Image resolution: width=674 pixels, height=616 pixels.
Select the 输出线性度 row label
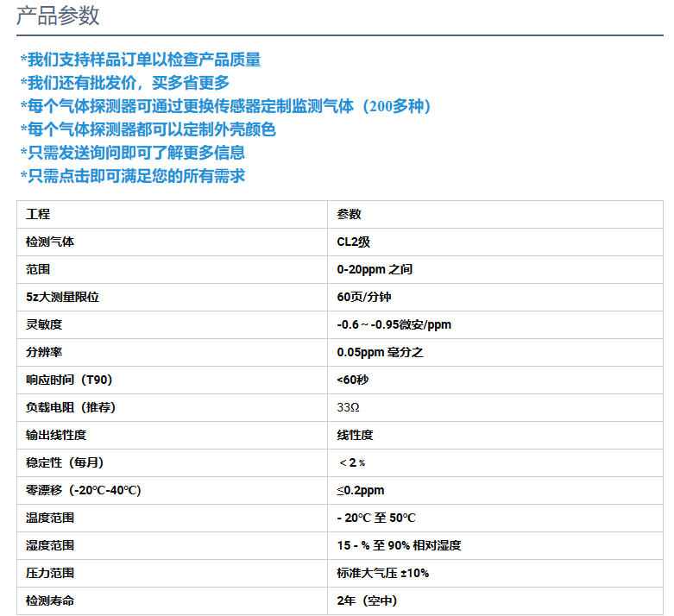point(56,435)
